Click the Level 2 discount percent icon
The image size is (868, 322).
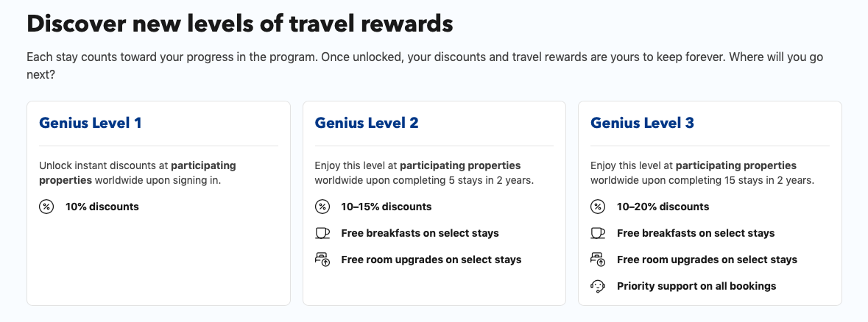pyautogui.click(x=322, y=207)
